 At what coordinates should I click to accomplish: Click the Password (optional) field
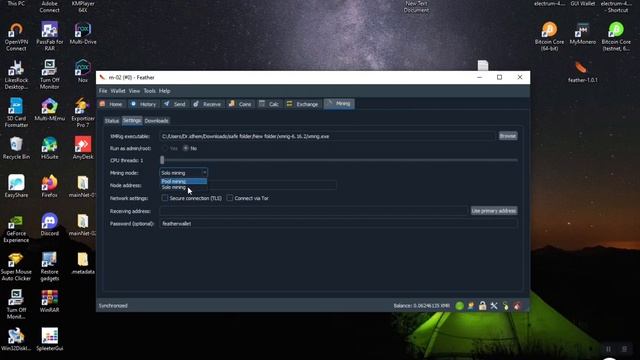click(x=338, y=224)
